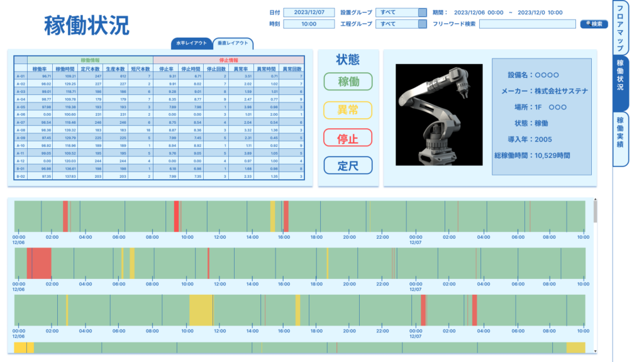The width and height of the screenshot is (644, 362).
Task: Click the 検索 search button with magnifier
Action: coord(593,24)
